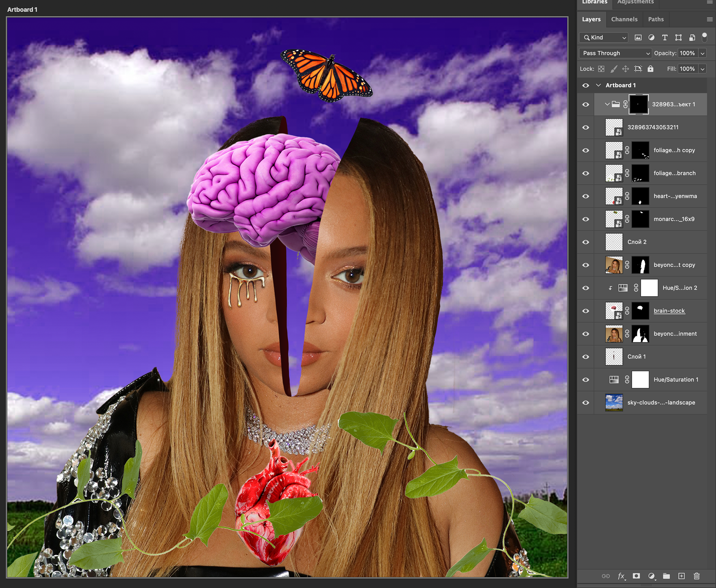Click the lock all padlock icon
The image size is (716, 588).
[x=650, y=69]
